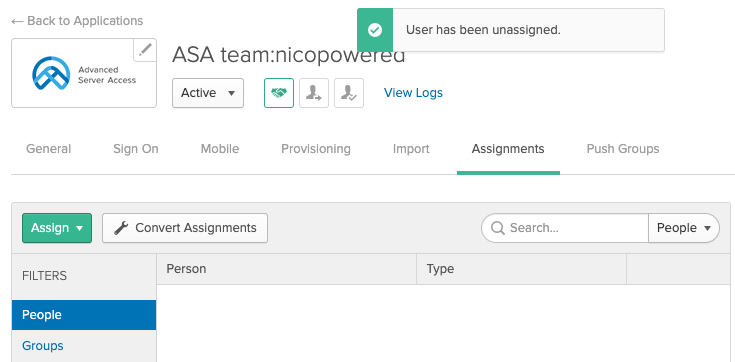
Task: Click the ASA team:nicopowered title
Action: [288, 55]
